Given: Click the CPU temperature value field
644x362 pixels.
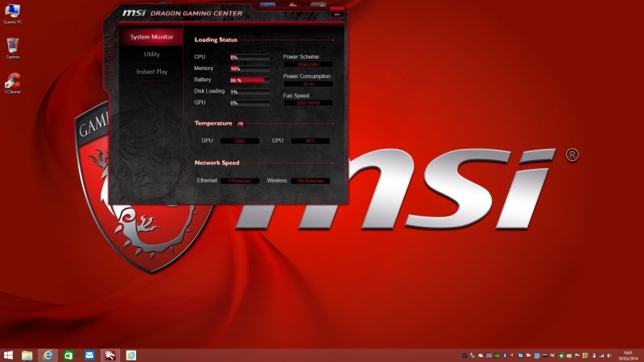Looking at the screenshot, I should click(x=310, y=141).
